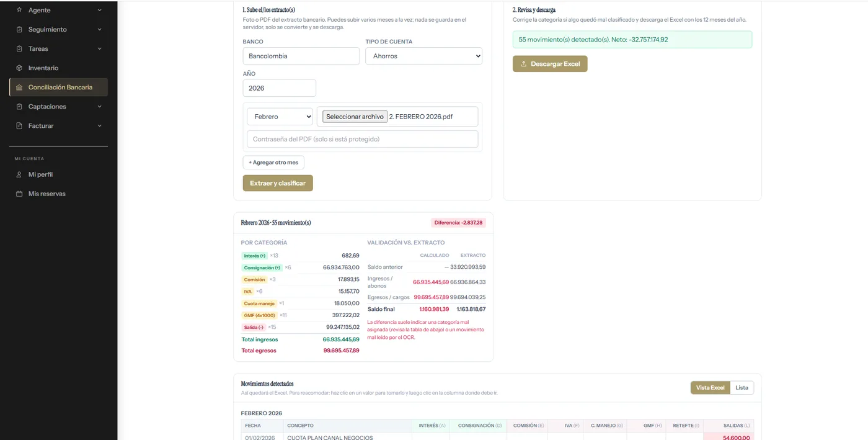This screenshot has width=868, height=440.
Task: Expand the Captaciones menu chevron
Action: coord(100,107)
